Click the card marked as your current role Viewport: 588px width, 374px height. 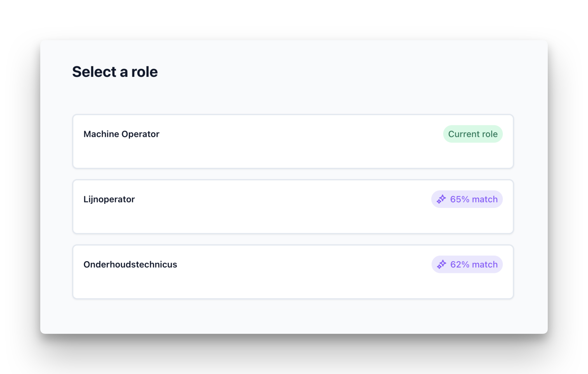(293, 142)
